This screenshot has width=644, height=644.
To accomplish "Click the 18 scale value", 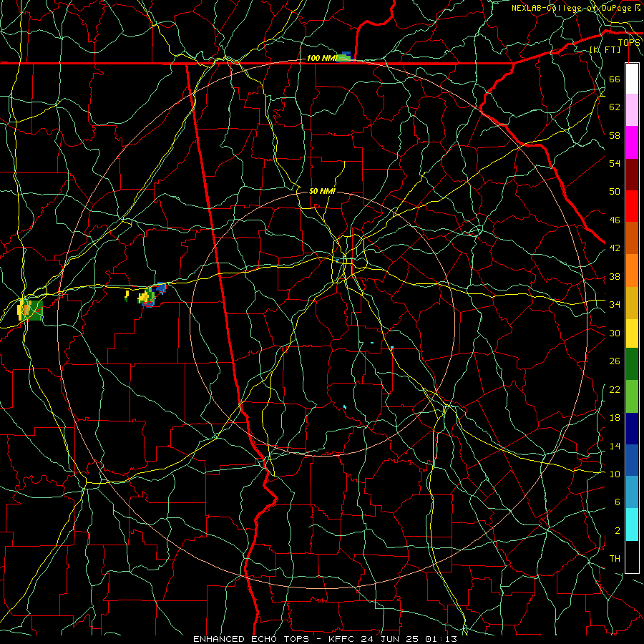I will click(615, 418).
